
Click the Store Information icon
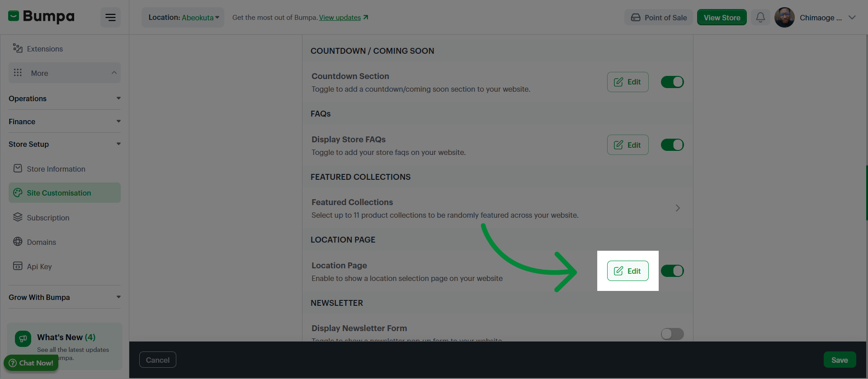coord(18,168)
